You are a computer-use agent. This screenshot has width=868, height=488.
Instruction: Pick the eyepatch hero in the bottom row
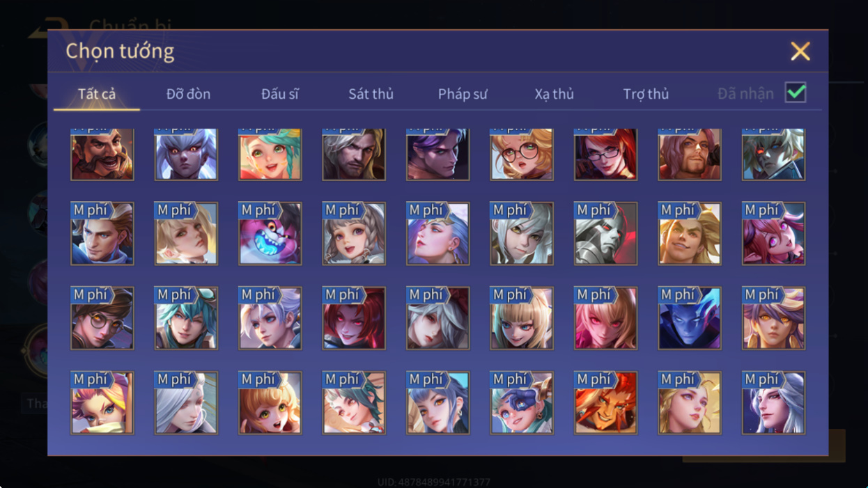[x=522, y=403]
